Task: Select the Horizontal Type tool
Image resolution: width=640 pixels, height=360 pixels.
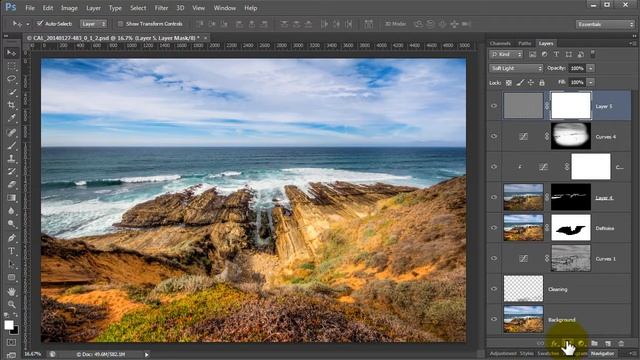Action: 11,251
